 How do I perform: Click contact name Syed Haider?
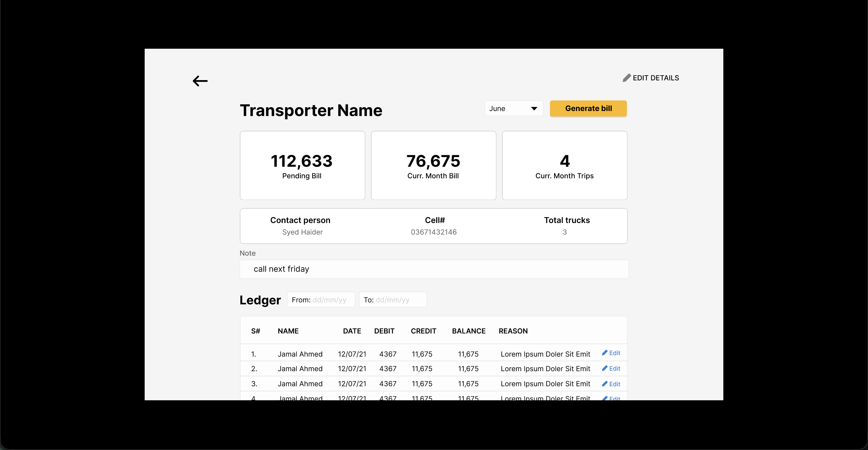[x=302, y=232]
